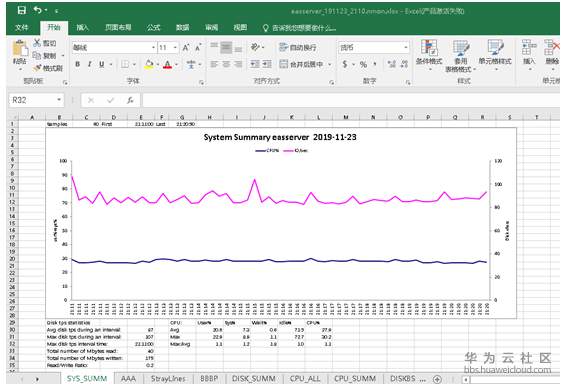Open the 文件 (File) tab
Screen dimensions: 562x384
pos(22,28)
